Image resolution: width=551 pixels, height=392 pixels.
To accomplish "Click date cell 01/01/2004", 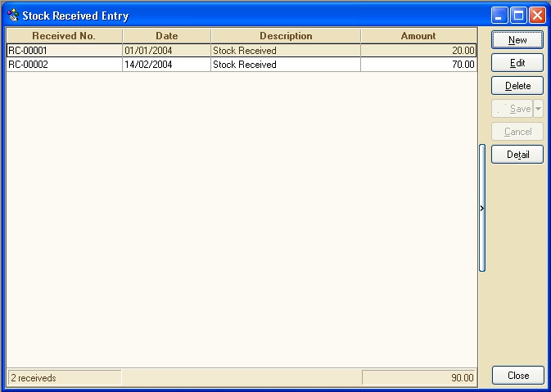I will (166, 51).
